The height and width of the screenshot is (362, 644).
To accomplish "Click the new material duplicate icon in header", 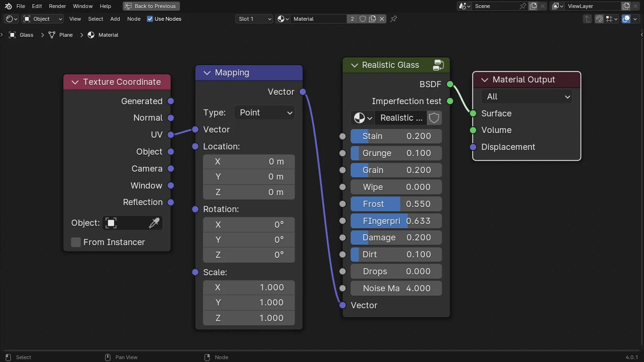I will [x=372, y=19].
